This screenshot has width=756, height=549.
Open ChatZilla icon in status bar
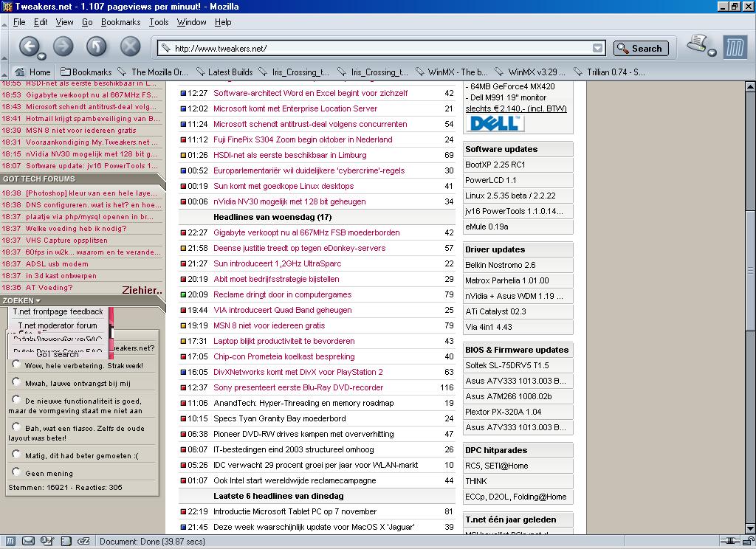[x=83, y=542]
